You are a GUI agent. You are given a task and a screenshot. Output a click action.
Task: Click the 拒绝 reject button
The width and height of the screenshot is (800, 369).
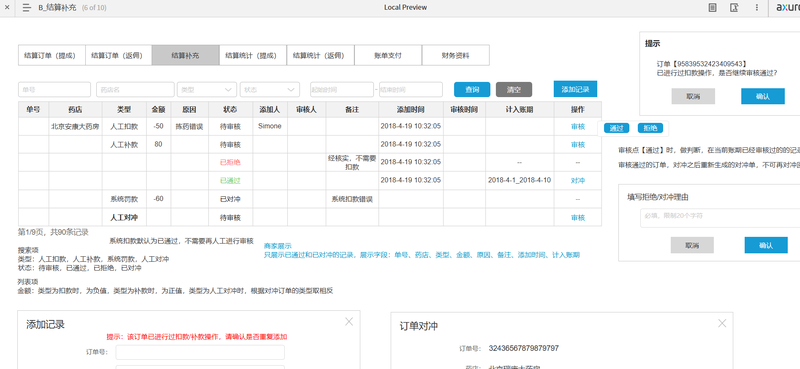pos(650,129)
